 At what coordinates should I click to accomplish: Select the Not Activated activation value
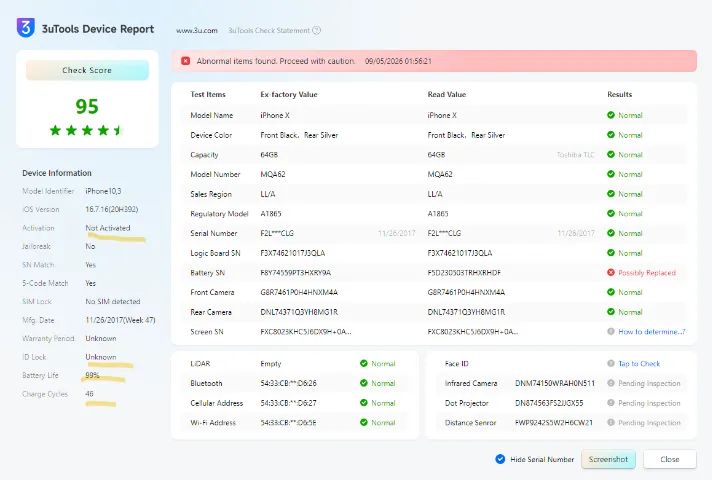tap(108, 228)
